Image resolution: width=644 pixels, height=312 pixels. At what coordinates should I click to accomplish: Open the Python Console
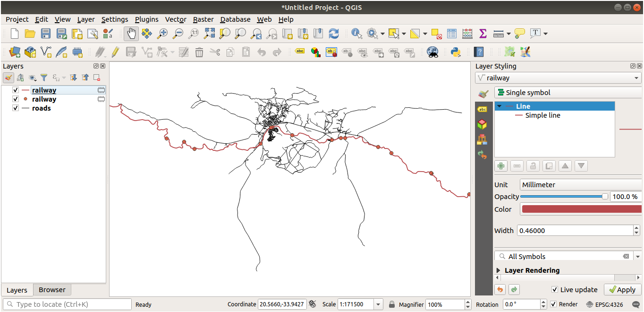(456, 52)
